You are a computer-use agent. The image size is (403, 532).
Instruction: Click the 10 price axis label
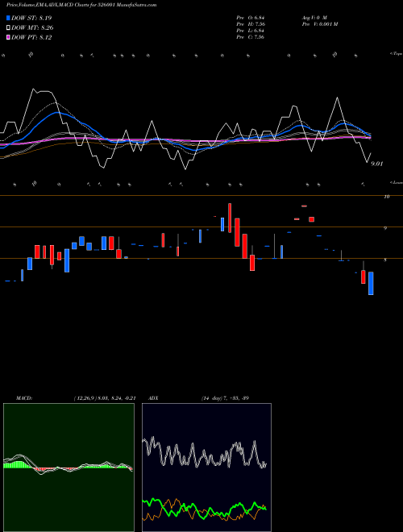point(386,197)
